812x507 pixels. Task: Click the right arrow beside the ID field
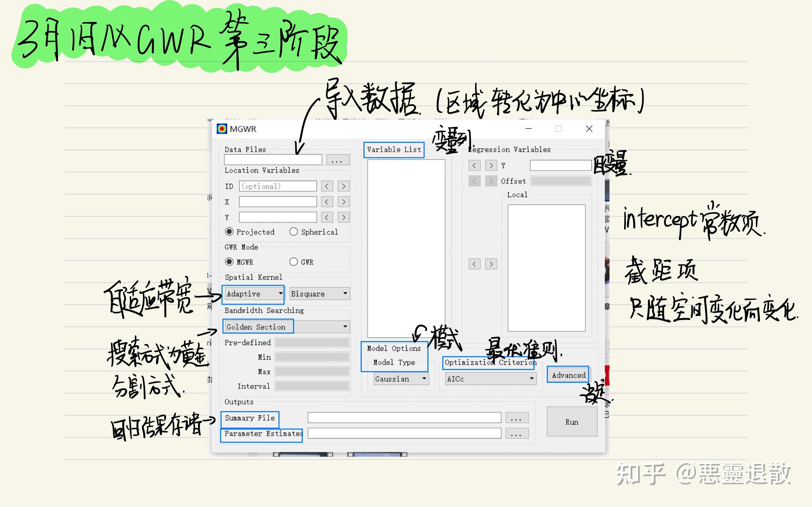tap(343, 186)
